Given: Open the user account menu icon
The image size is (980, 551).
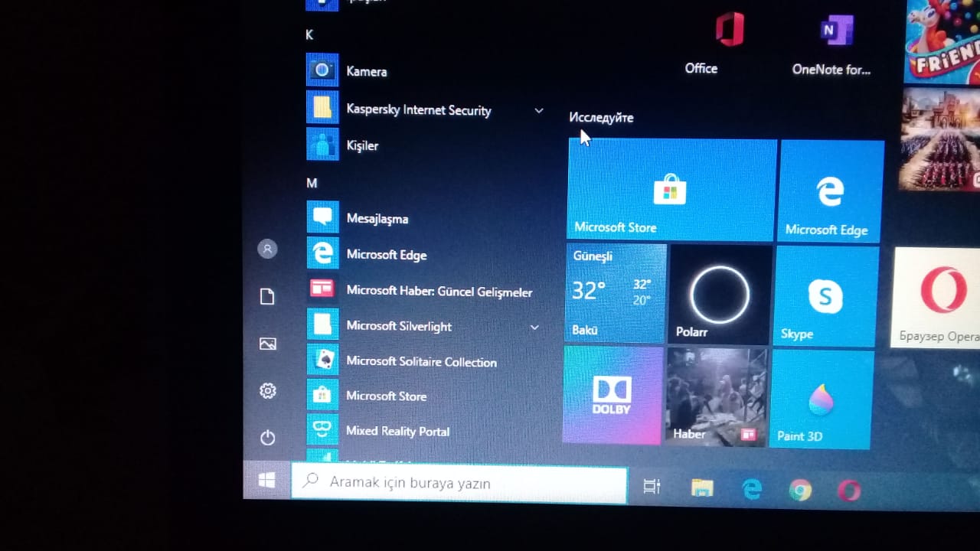Looking at the screenshot, I should click(x=267, y=249).
